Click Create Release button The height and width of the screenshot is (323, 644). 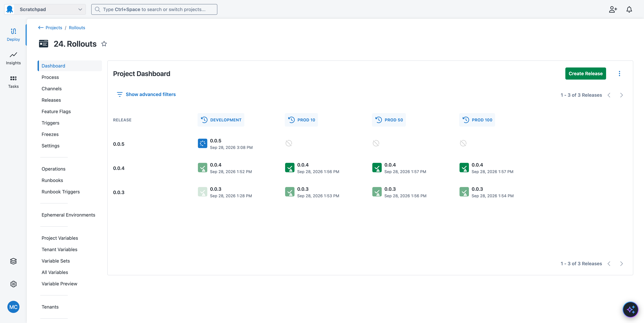click(585, 74)
